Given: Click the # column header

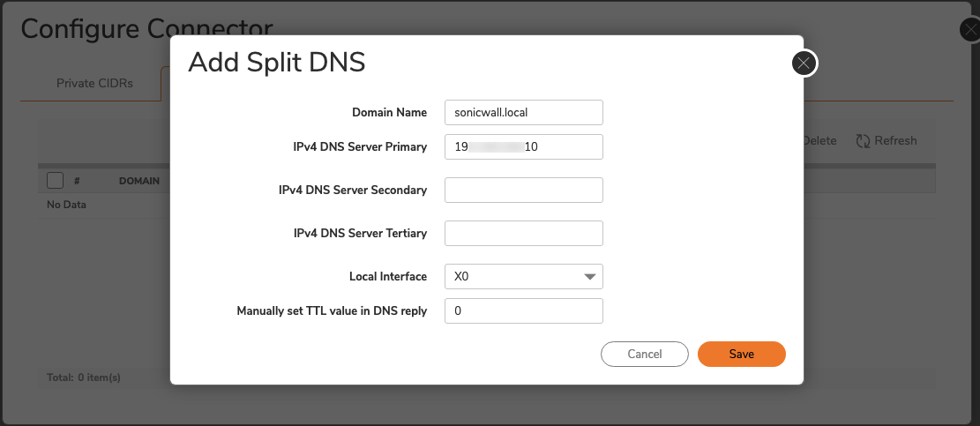Looking at the screenshot, I should click(77, 181).
